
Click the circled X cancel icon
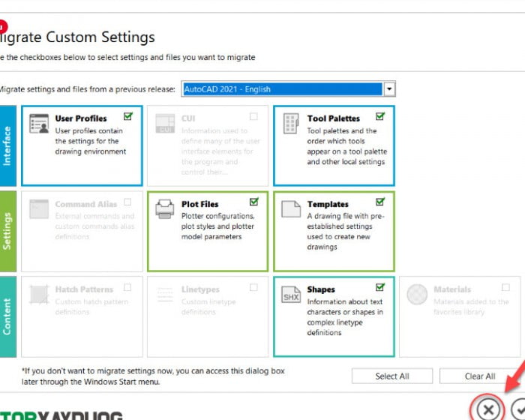point(487,409)
